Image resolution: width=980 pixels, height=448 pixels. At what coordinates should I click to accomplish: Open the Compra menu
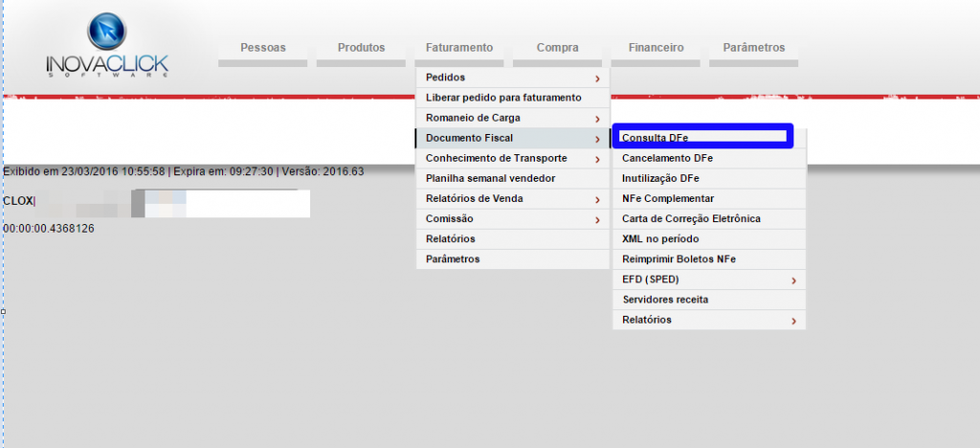(557, 48)
